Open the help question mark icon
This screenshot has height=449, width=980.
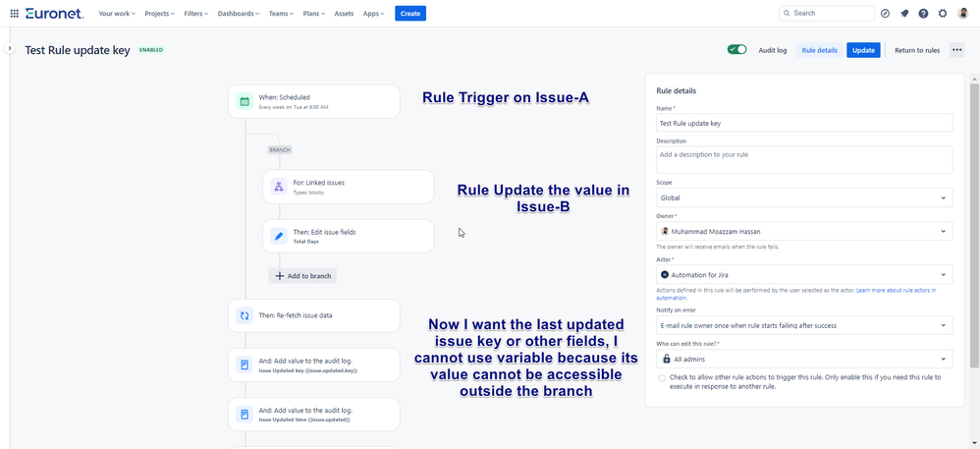click(x=923, y=13)
